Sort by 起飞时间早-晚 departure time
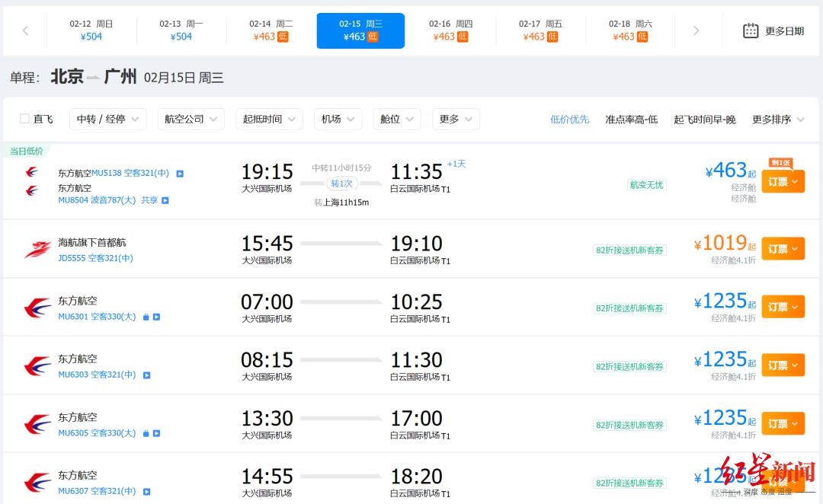The height and width of the screenshot is (504, 823). point(704,120)
